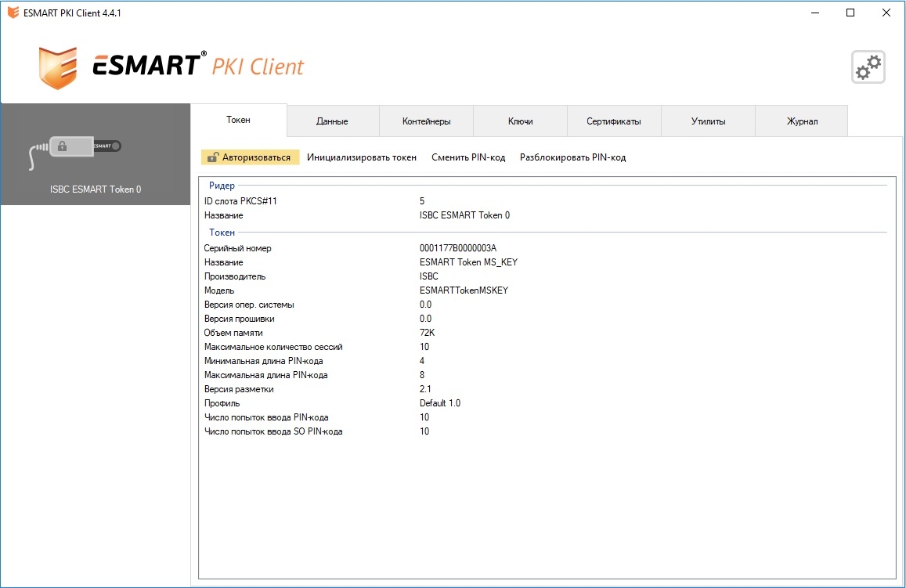Click the 72K memory size value
Image resolution: width=906 pixels, height=588 pixels.
427,333
